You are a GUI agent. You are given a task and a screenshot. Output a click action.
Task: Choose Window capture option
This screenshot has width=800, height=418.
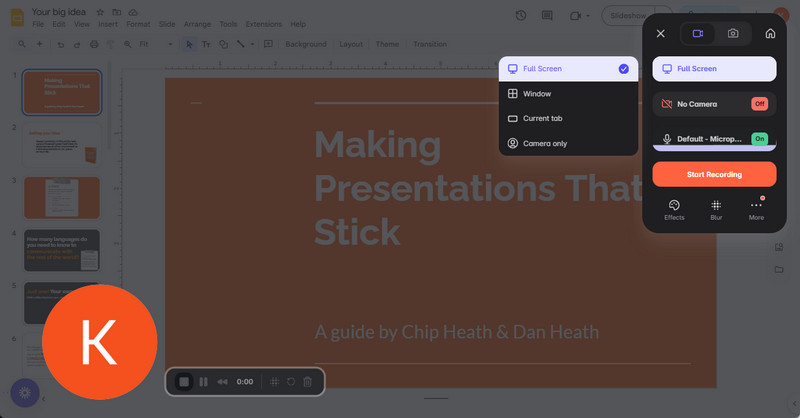pos(568,94)
